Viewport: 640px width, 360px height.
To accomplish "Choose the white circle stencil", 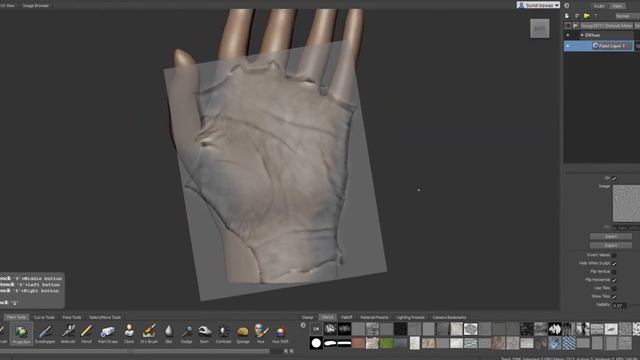I will pos(316,343).
